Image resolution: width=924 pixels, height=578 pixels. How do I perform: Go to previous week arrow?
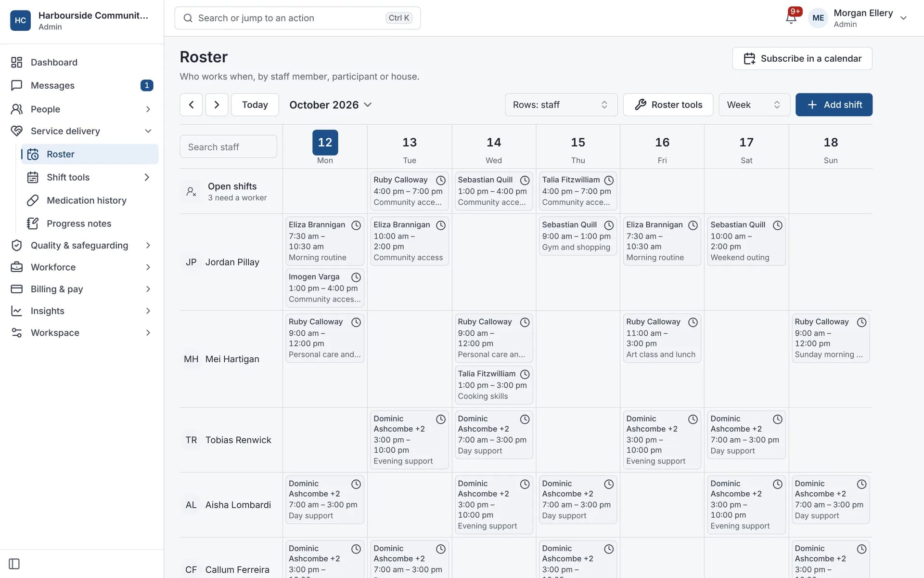(x=191, y=105)
